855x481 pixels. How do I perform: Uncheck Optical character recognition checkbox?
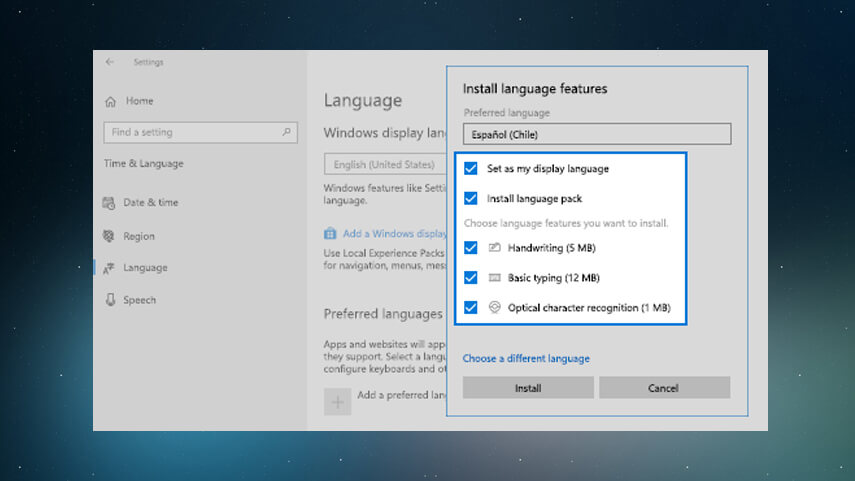471,308
